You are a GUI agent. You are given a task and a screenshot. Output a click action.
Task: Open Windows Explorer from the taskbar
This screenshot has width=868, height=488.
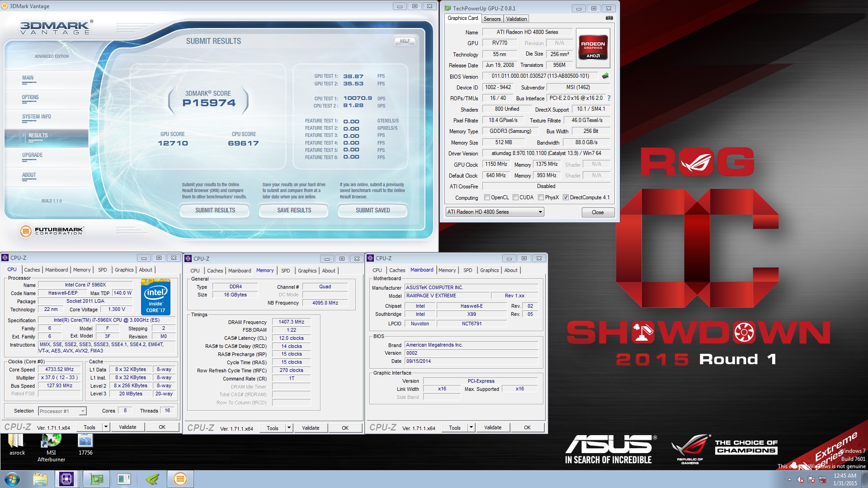[x=40, y=479]
